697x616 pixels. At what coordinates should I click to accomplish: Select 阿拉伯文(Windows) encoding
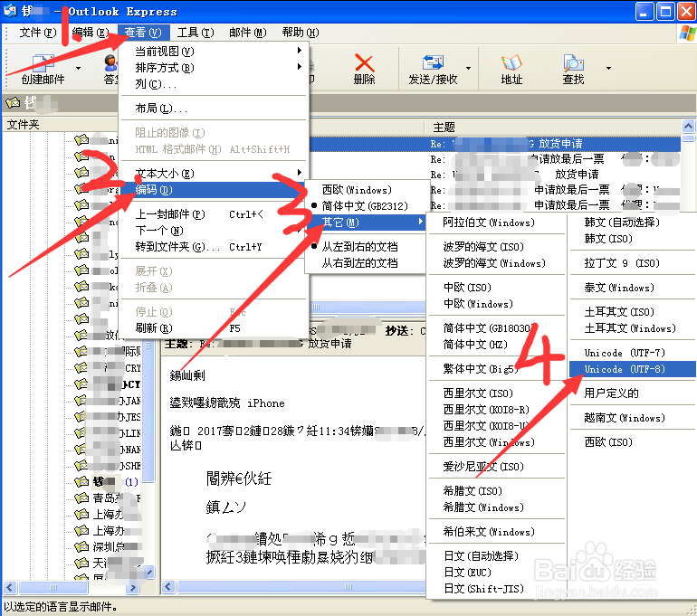click(x=497, y=223)
